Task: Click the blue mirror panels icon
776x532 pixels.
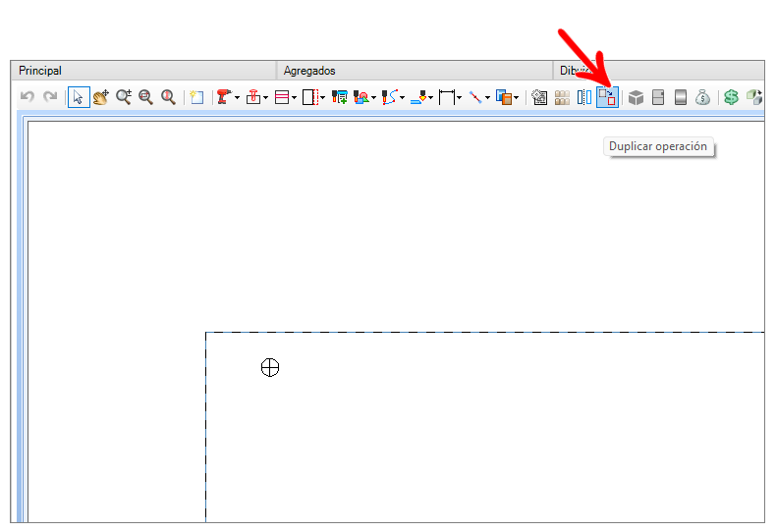Action: pos(584,97)
